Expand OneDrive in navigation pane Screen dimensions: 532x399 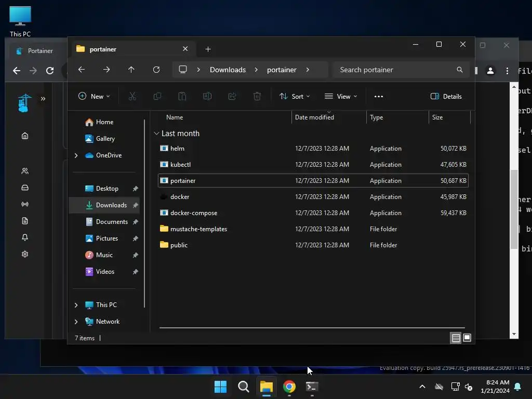point(76,155)
